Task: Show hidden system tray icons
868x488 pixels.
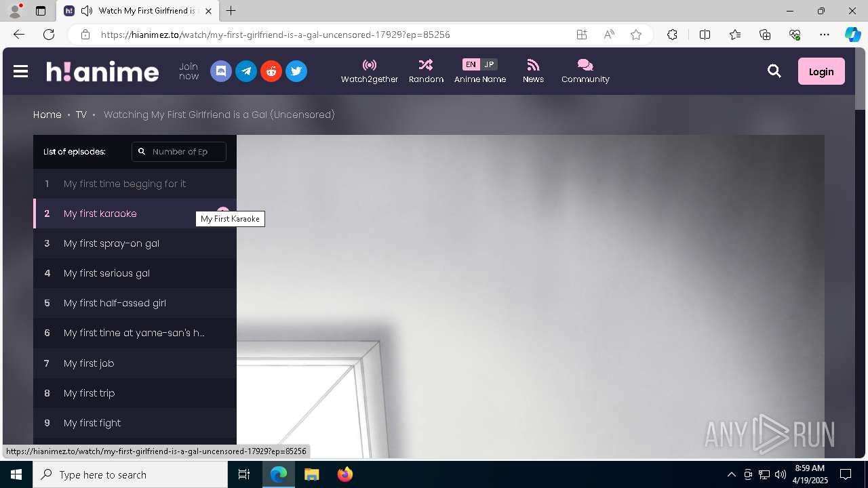Action: click(x=731, y=474)
